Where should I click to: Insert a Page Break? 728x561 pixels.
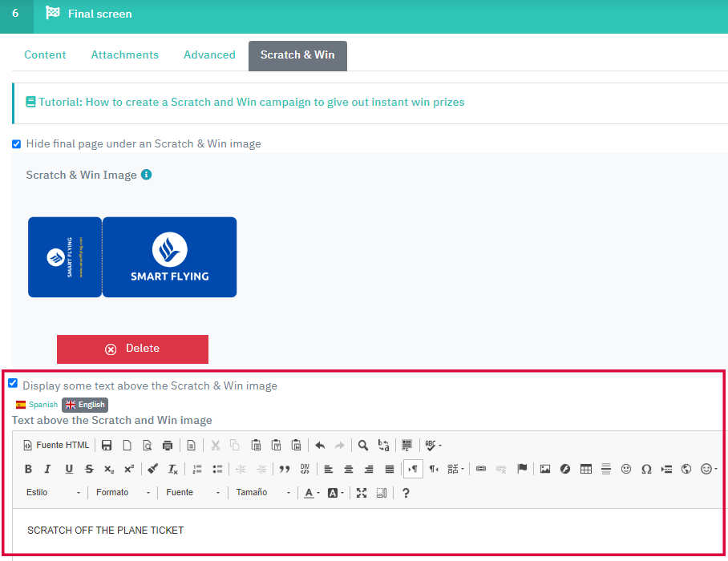(667, 469)
